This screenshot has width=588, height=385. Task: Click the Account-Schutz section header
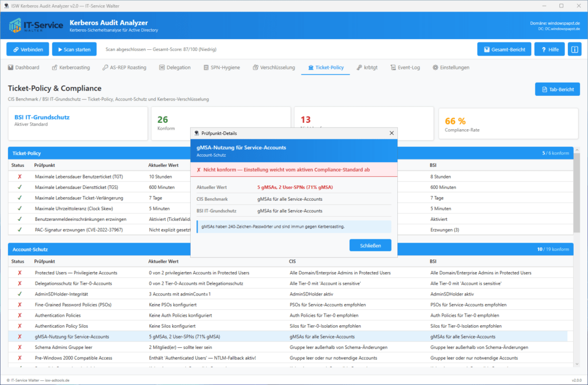coord(291,249)
